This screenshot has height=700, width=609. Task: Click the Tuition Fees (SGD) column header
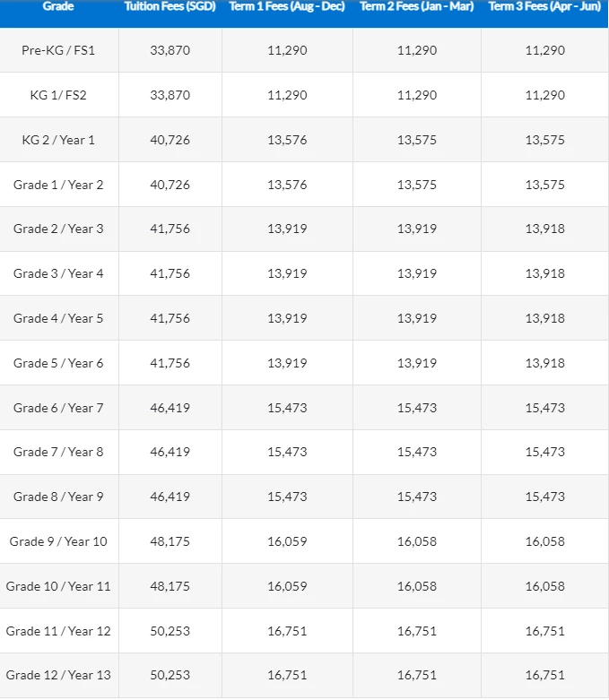coord(170,6)
